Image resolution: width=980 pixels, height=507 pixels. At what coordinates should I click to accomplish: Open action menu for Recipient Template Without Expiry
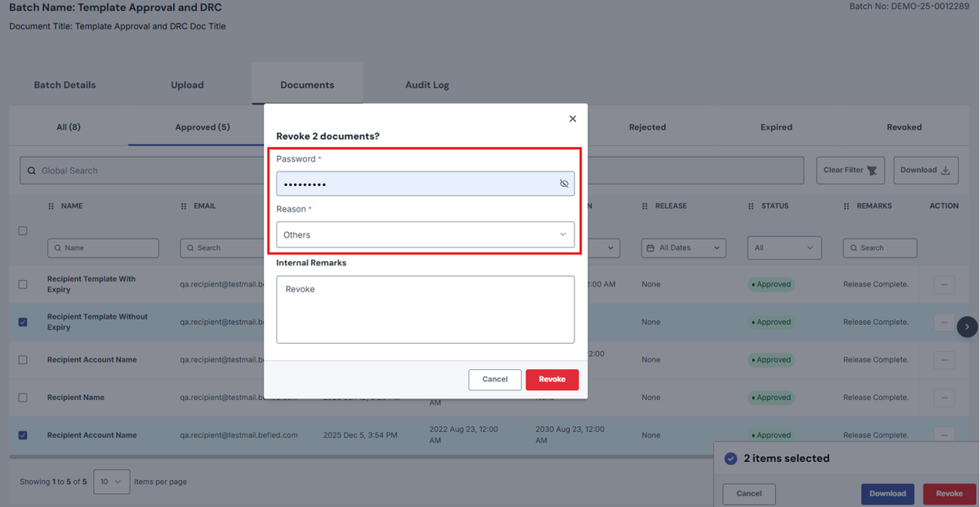click(944, 322)
